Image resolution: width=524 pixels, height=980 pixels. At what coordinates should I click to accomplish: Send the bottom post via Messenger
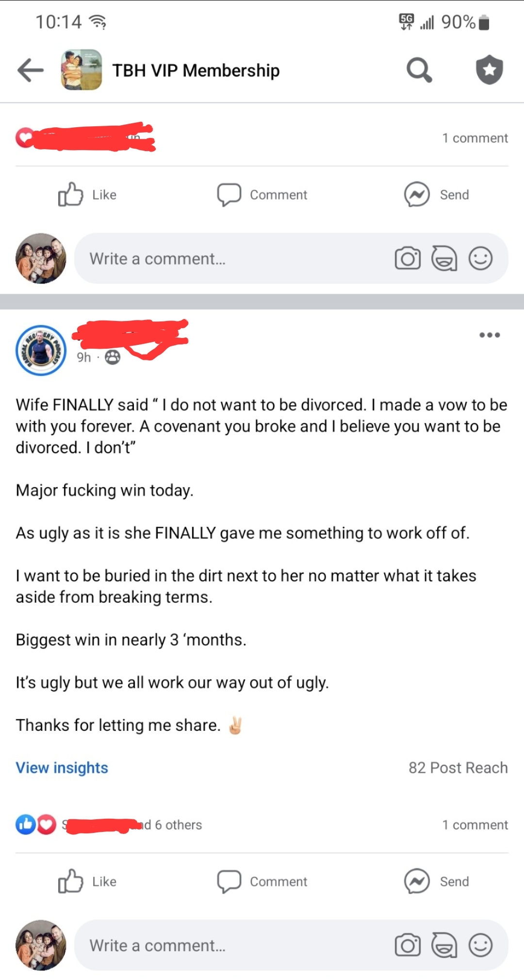coord(437,881)
